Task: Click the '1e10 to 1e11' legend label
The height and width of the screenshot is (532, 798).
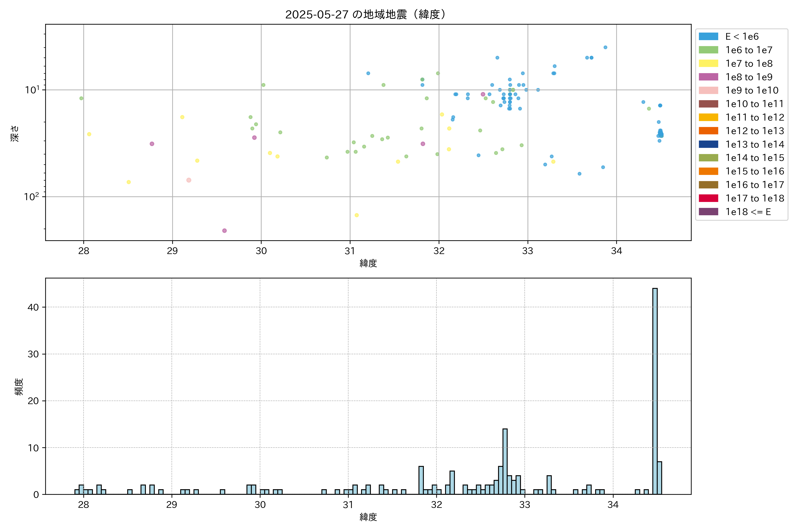Action: point(755,104)
